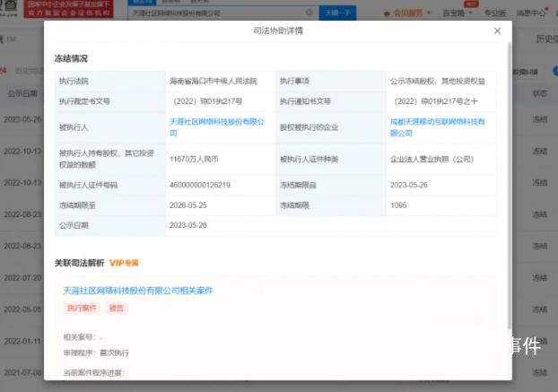The height and width of the screenshot is (392, 558).
Task: Select the freeze start date 2023-05-26
Action: [409, 185]
